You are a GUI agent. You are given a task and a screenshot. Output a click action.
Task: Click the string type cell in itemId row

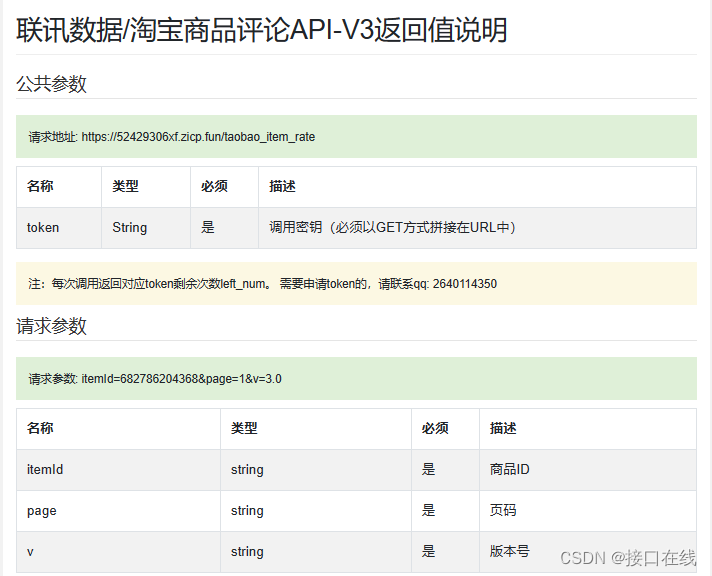point(316,470)
